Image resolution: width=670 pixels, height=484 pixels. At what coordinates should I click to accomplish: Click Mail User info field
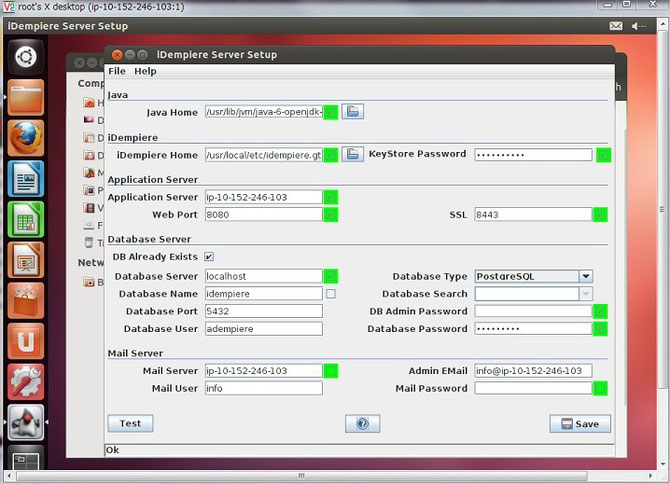[264, 388]
